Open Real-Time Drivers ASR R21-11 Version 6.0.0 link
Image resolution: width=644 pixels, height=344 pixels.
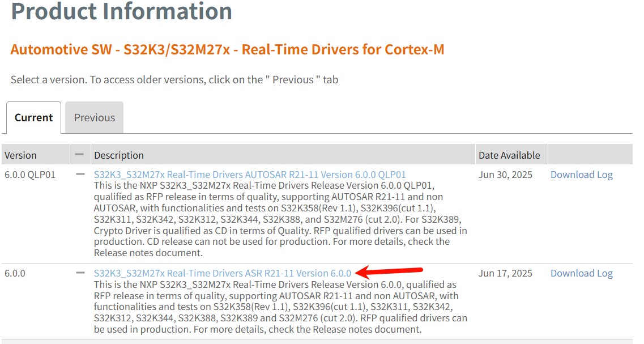click(222, 273)
